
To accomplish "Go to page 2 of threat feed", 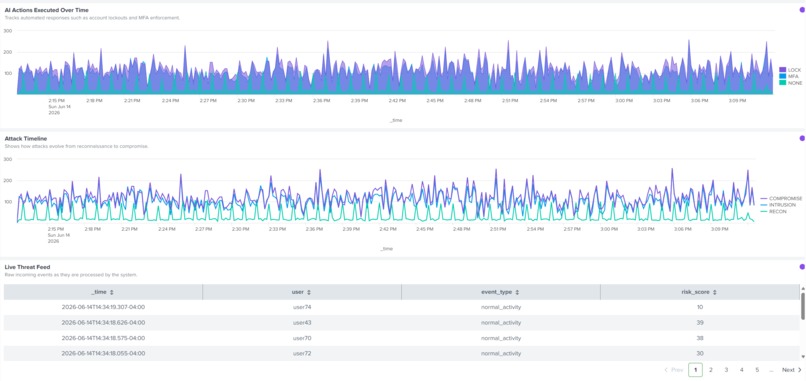I will coord(711,370).
